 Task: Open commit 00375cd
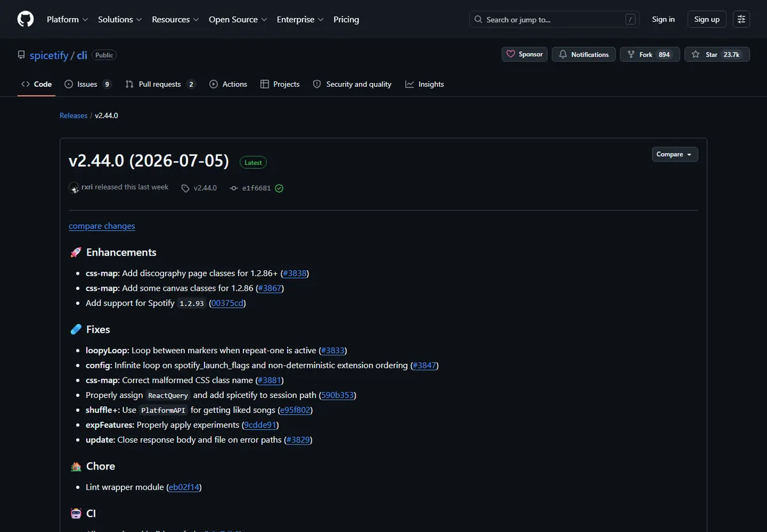coord(228,303)
